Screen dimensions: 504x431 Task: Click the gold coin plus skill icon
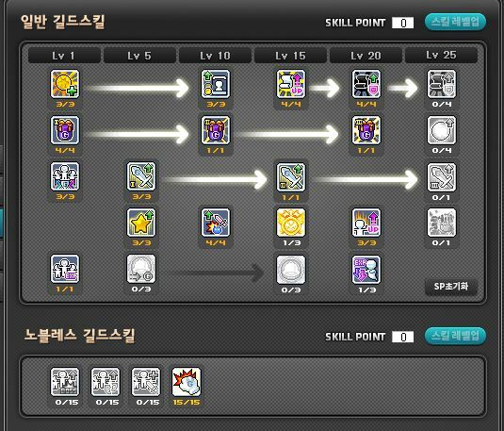tap(65, 84)
